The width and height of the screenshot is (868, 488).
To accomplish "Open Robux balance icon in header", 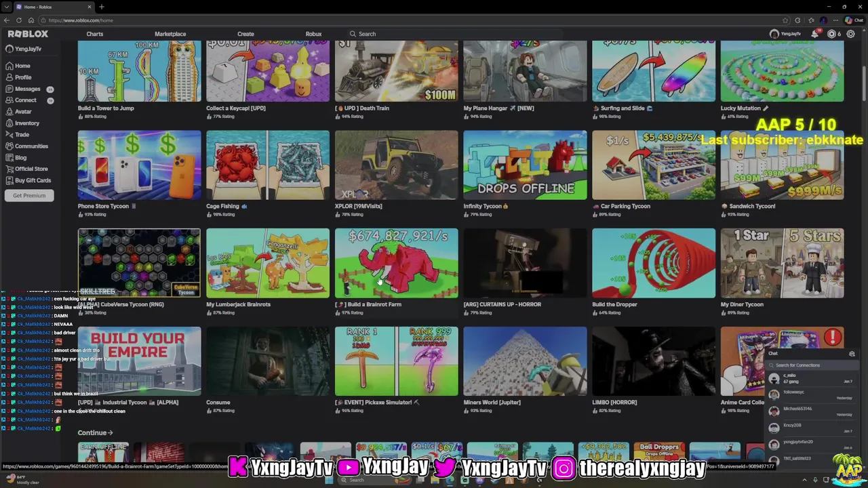I will pos(831,34).
